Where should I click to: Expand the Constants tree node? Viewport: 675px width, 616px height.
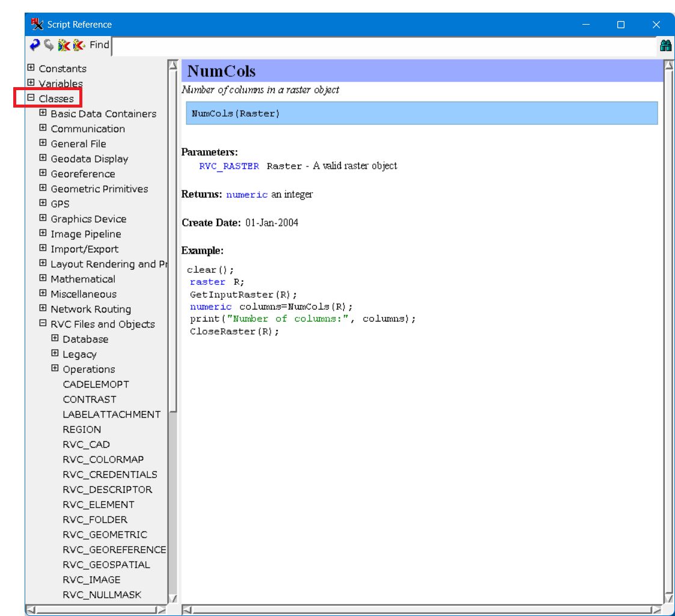coord(31,69)
